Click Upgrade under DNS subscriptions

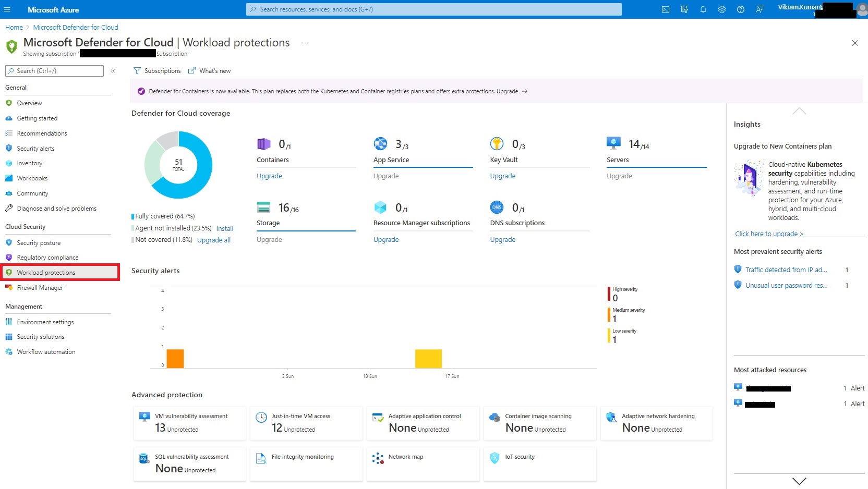(503, 240)
